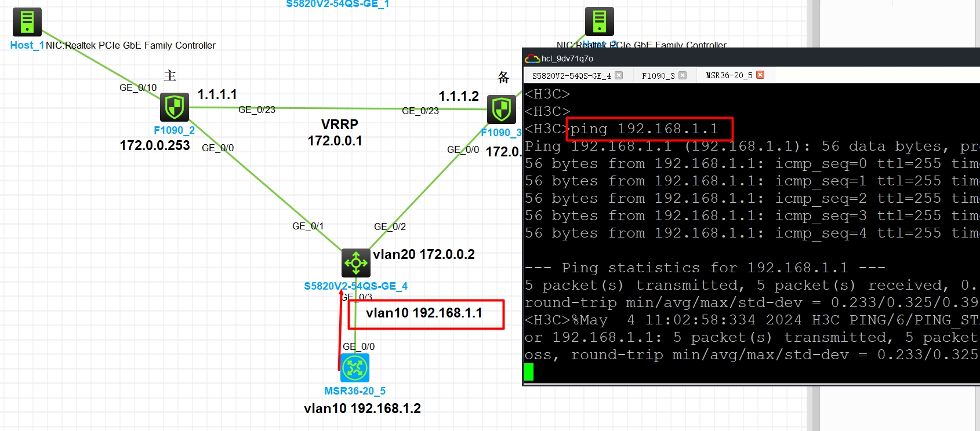The image size is (980, 431).
Task: Click the vlan10 192.168.1.2 note
Action: click(x=362, y=408)
